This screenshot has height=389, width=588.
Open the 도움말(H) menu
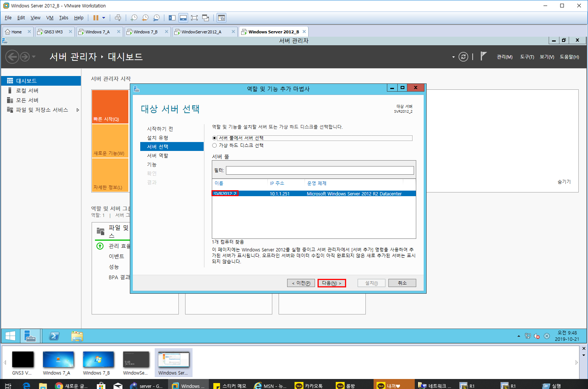pyautogui.click(x=569, y=57)
